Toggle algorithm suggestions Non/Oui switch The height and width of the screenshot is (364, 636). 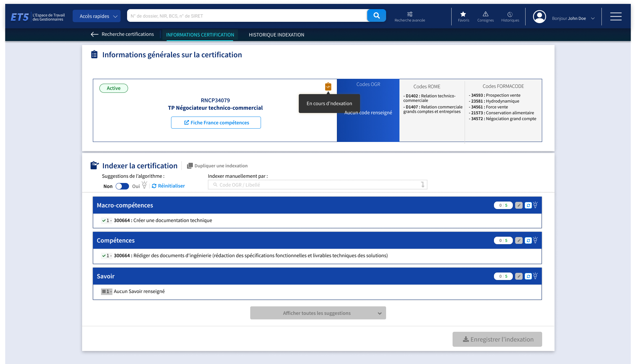tap(122, 186)
